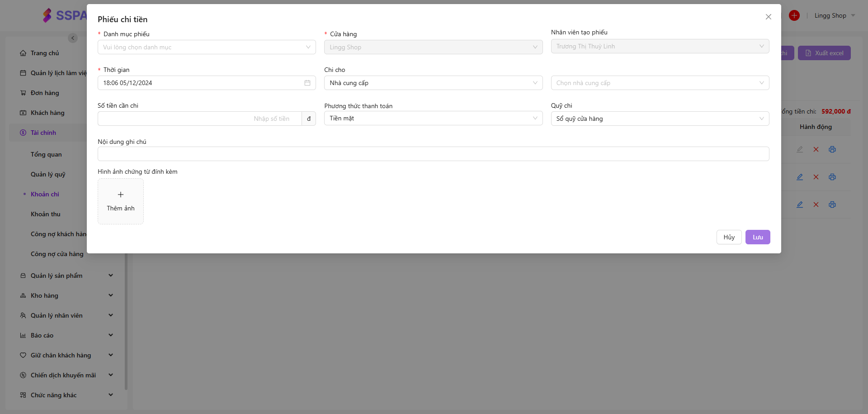Click the delete X in first row
This screenshot has height=414, width=868.
tap(816, 149)
